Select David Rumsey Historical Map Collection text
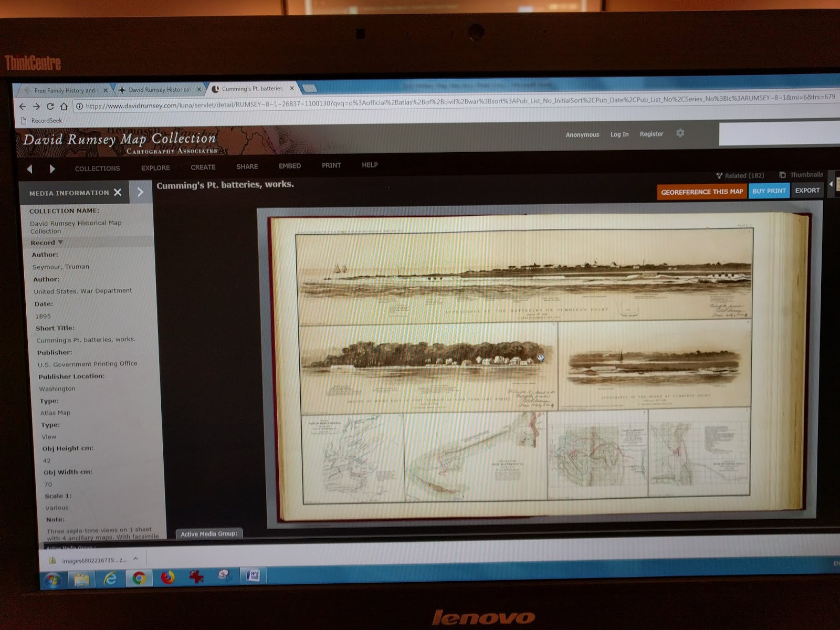Image resolution: width=840 pixels, height=630 pixels. click(x=76, y=227)
